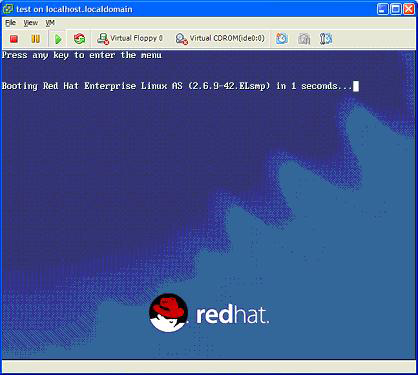Click the Virtual Floppy 0 device button
The height and width of the screenshot is (375, 418).
(130, 39)
